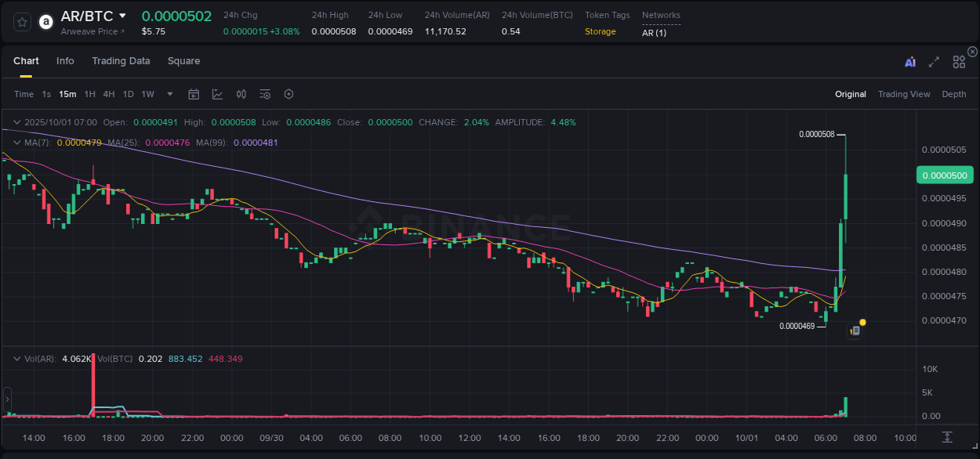Expand chart to fullscreen with diagonal arrows icon
This screenshot has width=980, height=459.
coord(934,61)
